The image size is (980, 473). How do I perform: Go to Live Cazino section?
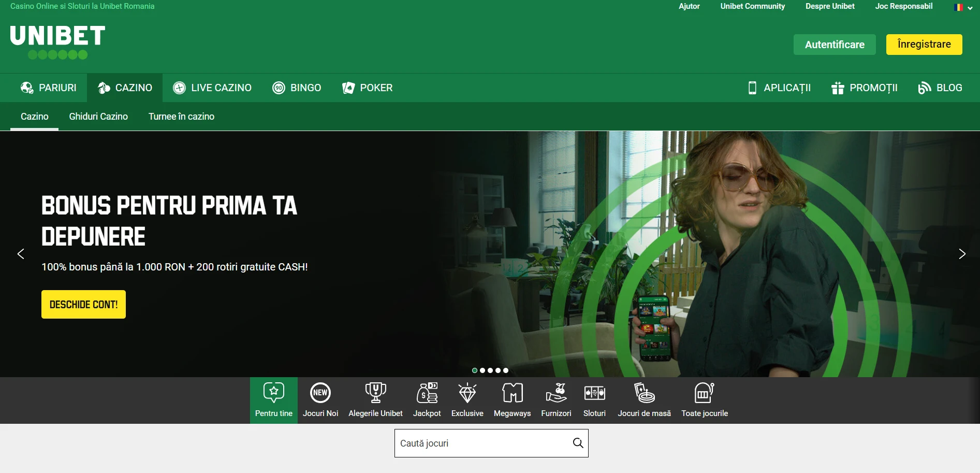[x=212, y=88]
